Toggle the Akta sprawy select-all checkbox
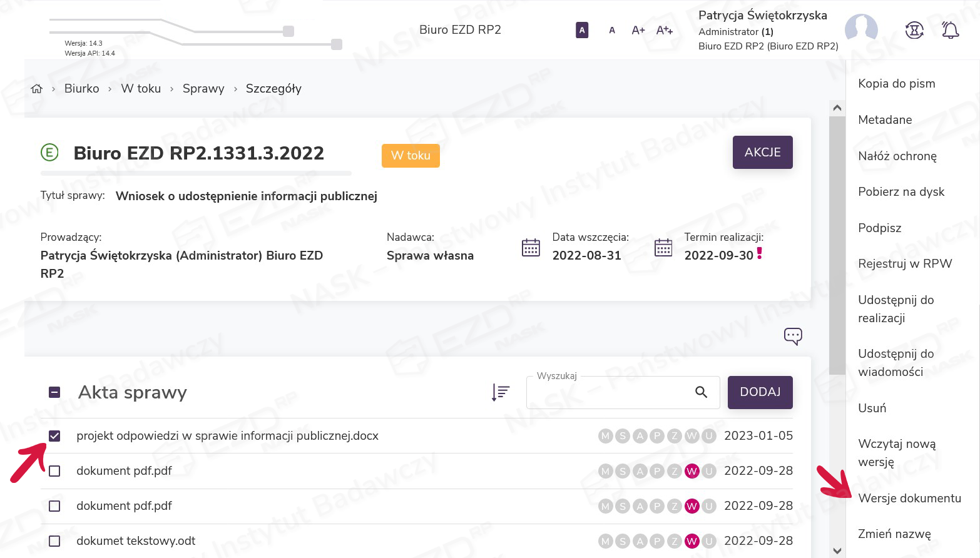This screenshot has height=558, width=980. tap(54, 392)
